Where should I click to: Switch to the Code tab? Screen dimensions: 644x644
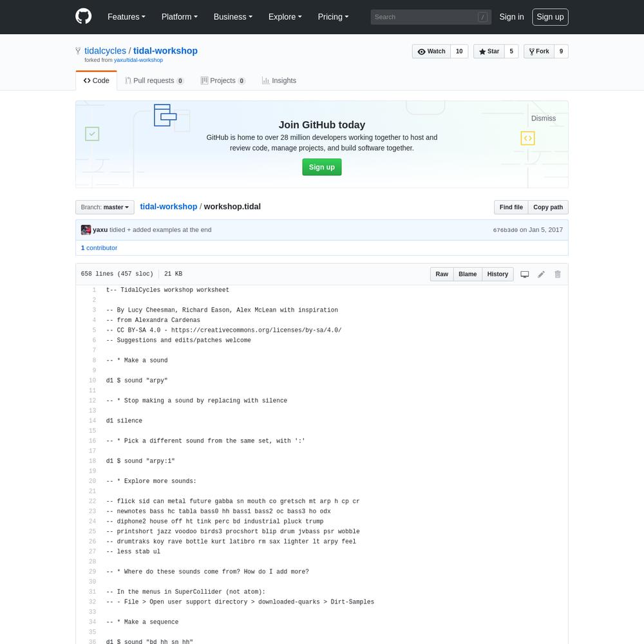click(x=97, y=80)
